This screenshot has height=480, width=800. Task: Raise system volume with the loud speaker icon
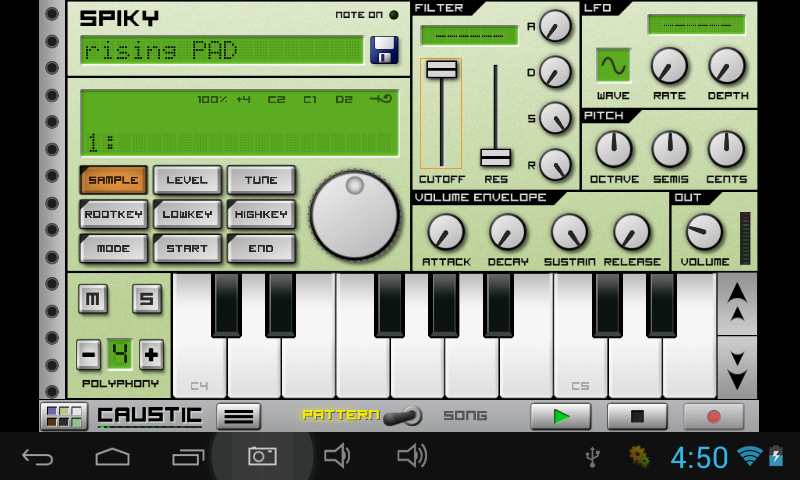pos(412,456)
